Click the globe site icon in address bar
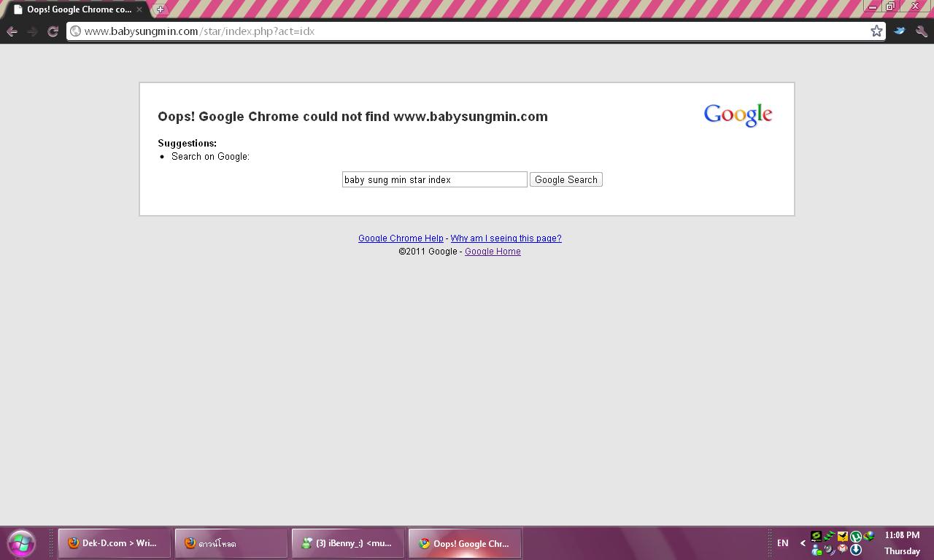934x560 pixels. (75, 31)
